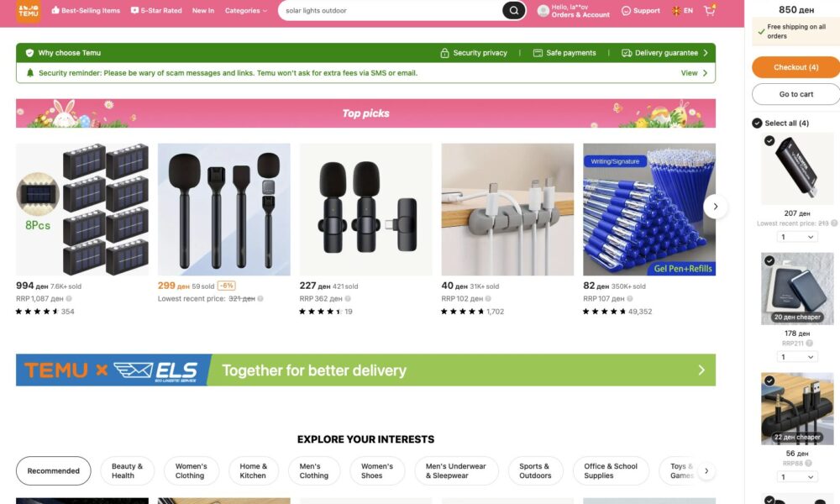Open Best-Selling Items menu
840x504 pixels.
coord(86,11)
